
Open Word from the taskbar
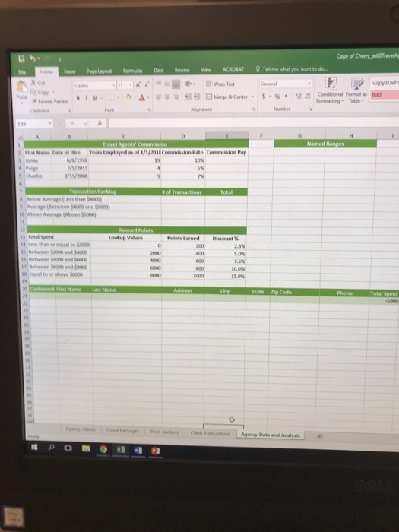[x=138, y=450]
